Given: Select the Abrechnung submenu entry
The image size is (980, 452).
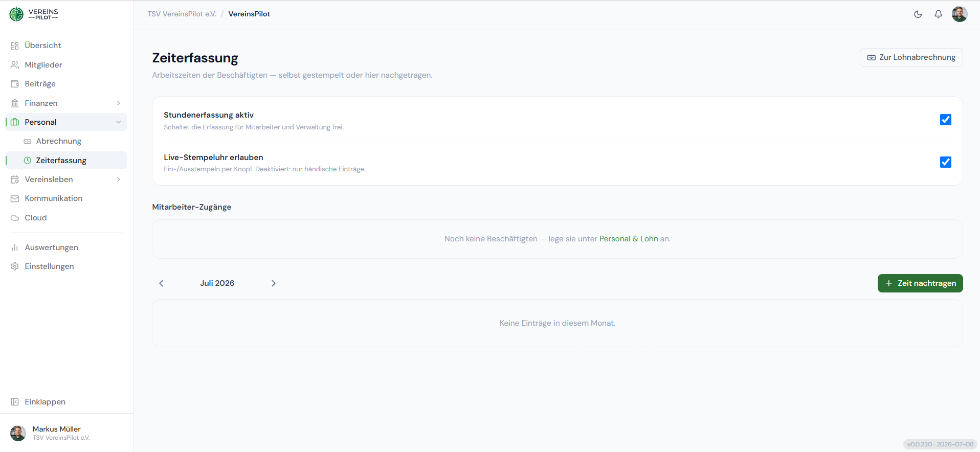Looking at the screenshot, I should coord(66,141).
